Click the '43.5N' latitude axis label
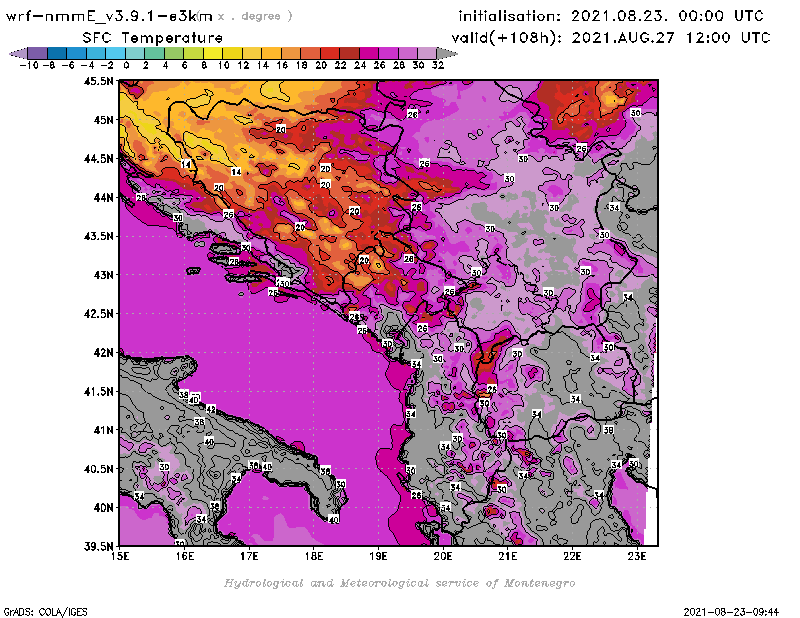 98,236
